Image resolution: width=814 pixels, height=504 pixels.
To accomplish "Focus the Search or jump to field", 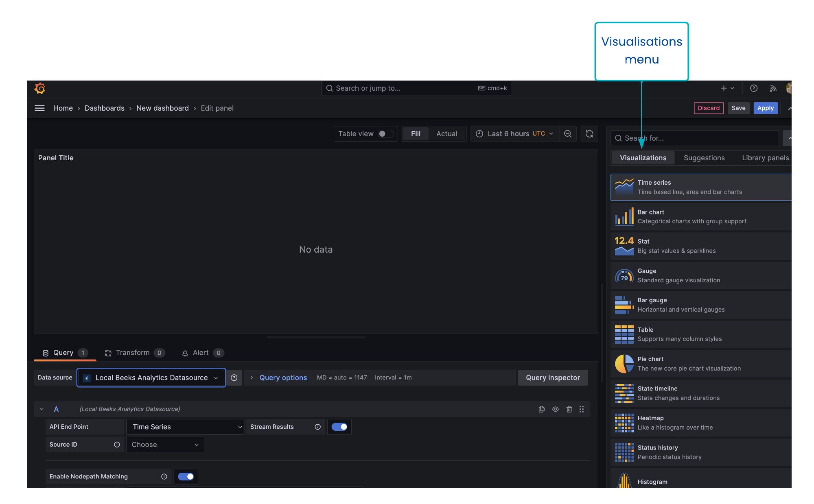I will click(416, 88).
